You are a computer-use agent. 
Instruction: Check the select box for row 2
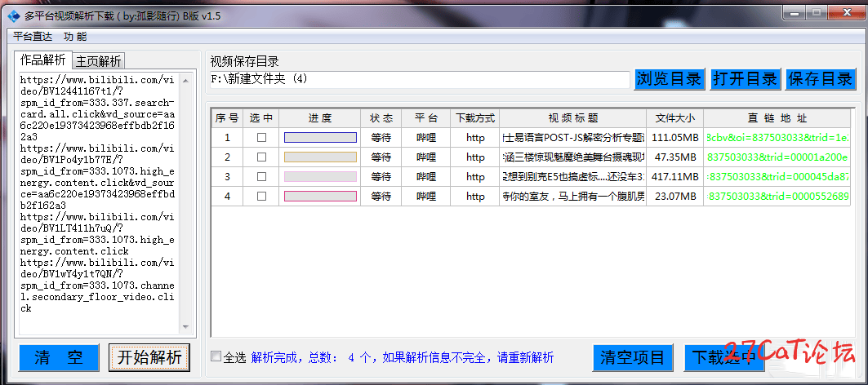[x=261, y=157]
